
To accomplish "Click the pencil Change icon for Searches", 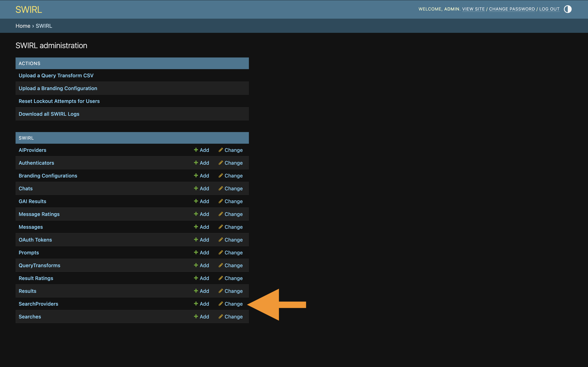I will (221, 317).
